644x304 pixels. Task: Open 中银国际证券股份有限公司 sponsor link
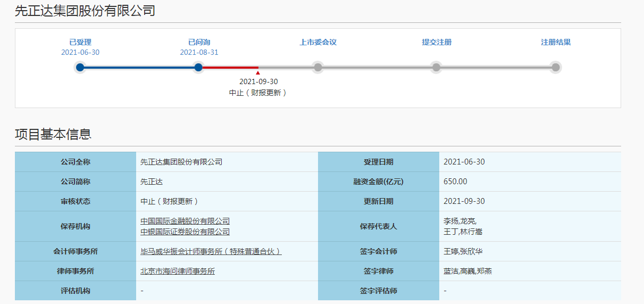(x=185, y=232)
